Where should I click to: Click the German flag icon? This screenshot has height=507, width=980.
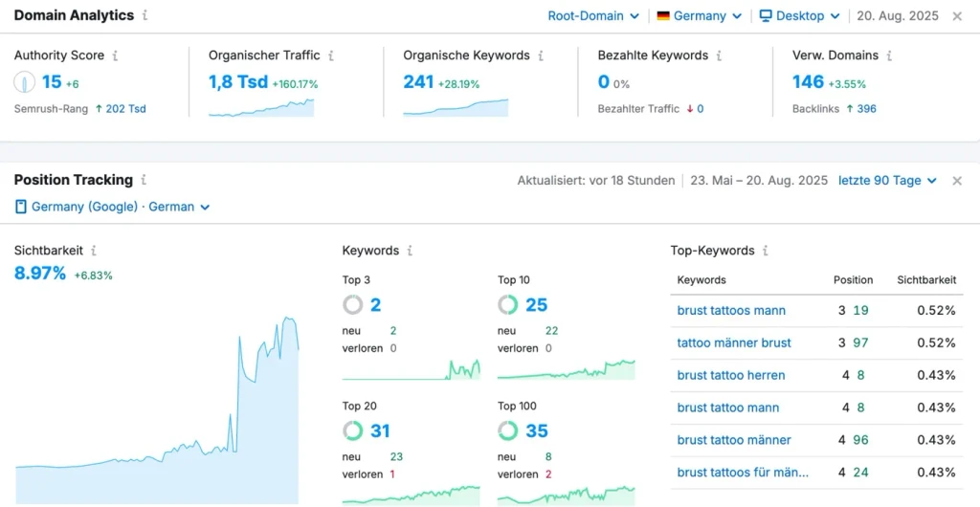click(x=663, y=16)
